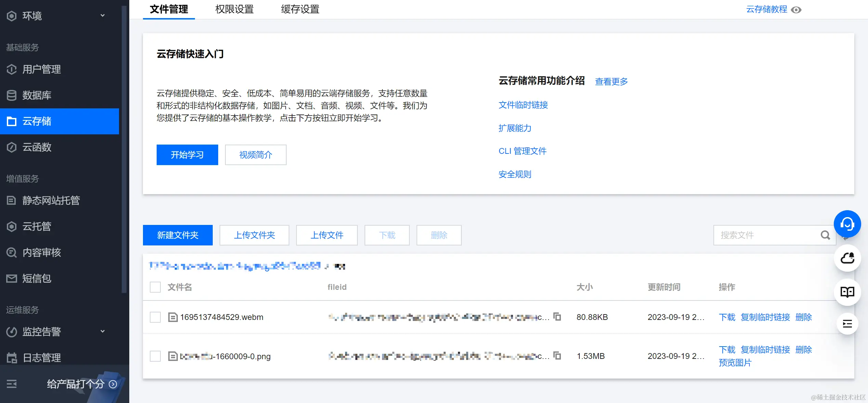Screen dimensions: 868x403
Task: Open the CLI 管理文件 link
Action: point(523,151)
